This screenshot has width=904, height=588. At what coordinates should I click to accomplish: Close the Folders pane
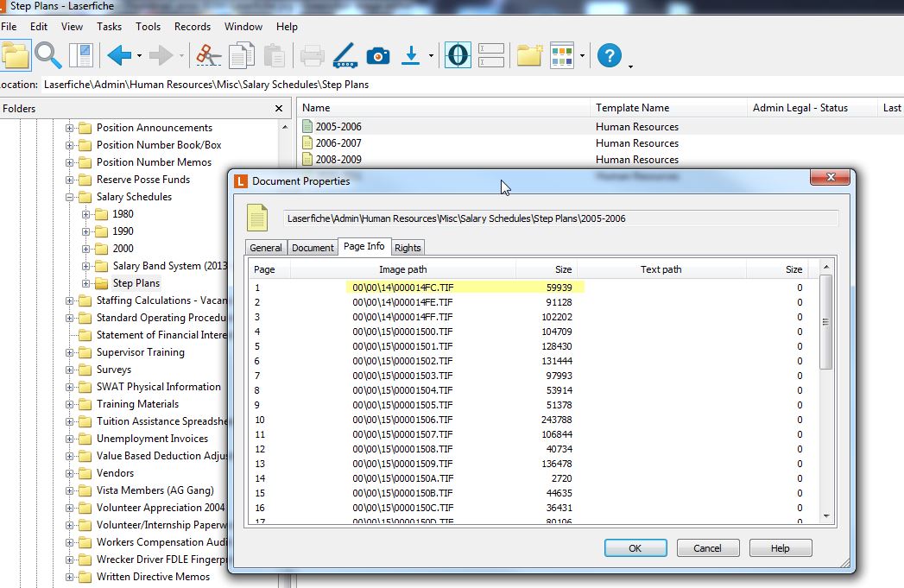click(x=279, y=109)
